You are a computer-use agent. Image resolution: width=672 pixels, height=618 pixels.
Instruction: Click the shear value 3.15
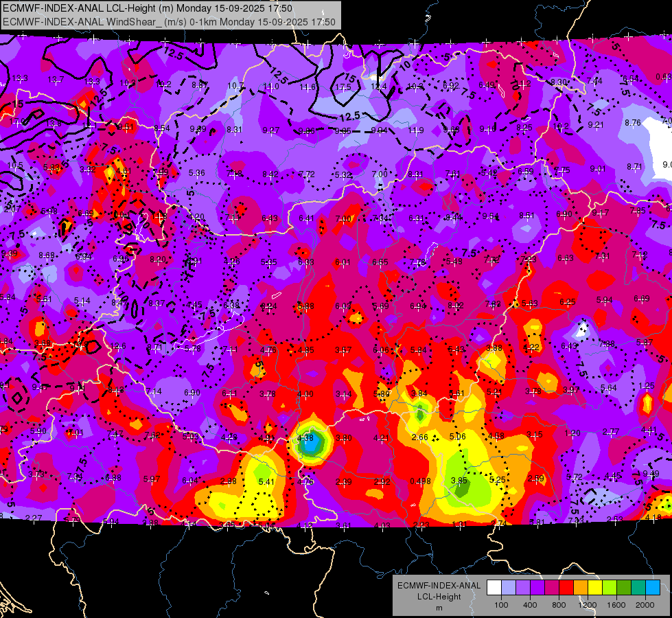(535, 435)
